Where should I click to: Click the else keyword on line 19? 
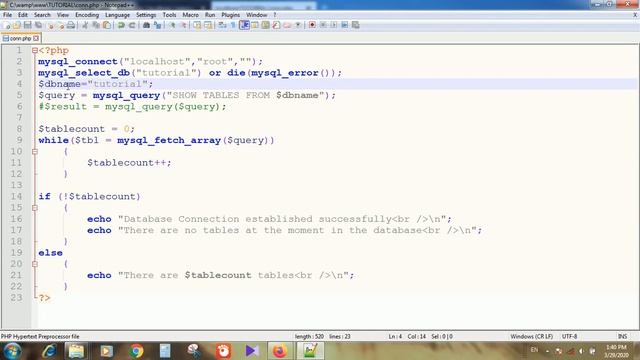pos(51,253)
